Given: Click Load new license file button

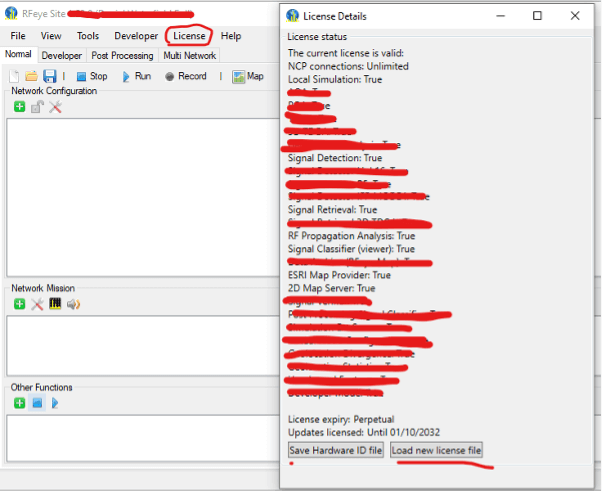Looking at the screenshot, I should click(437, 450).
